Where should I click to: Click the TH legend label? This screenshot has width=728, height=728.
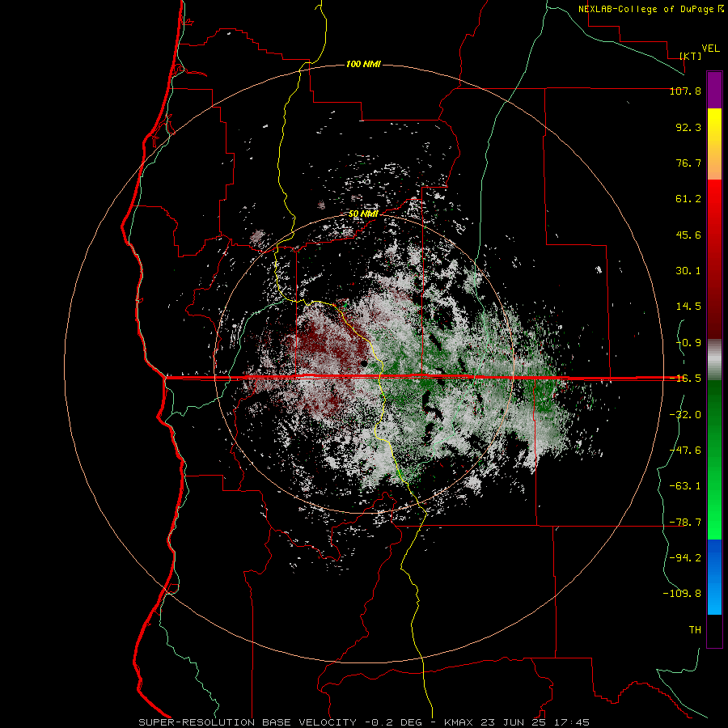[695, 629]
